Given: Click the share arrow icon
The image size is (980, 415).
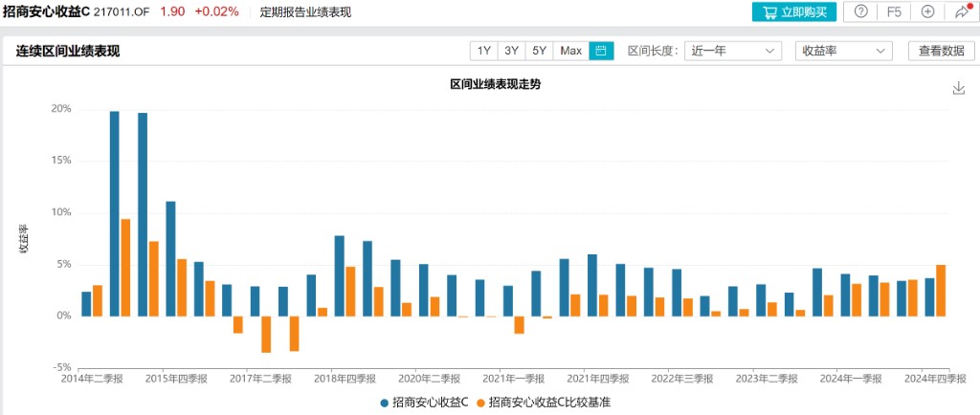Looking at the screenshot, I should point(961,11).
